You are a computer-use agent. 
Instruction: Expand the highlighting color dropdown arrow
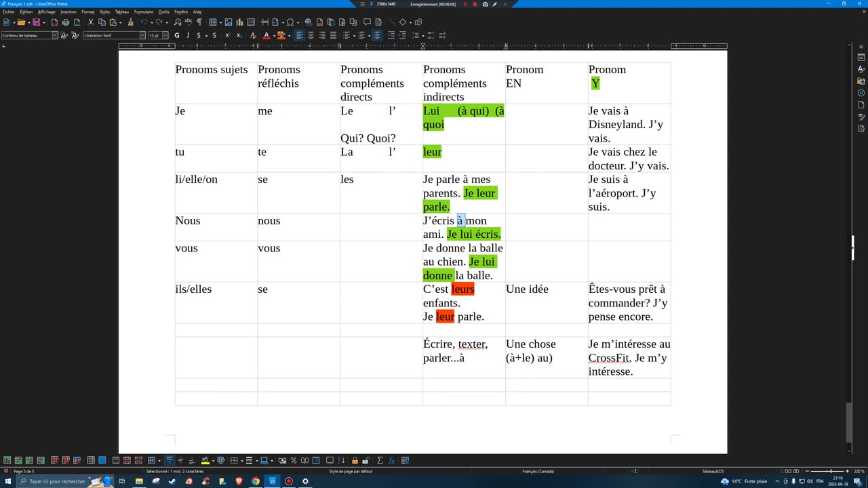tap(290, 35)
